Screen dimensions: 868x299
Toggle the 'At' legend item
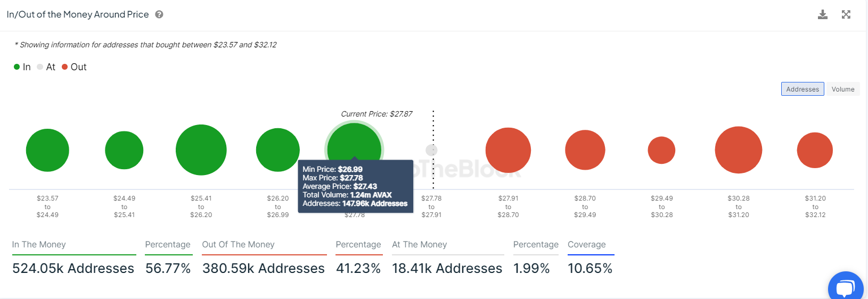point(46,67)
